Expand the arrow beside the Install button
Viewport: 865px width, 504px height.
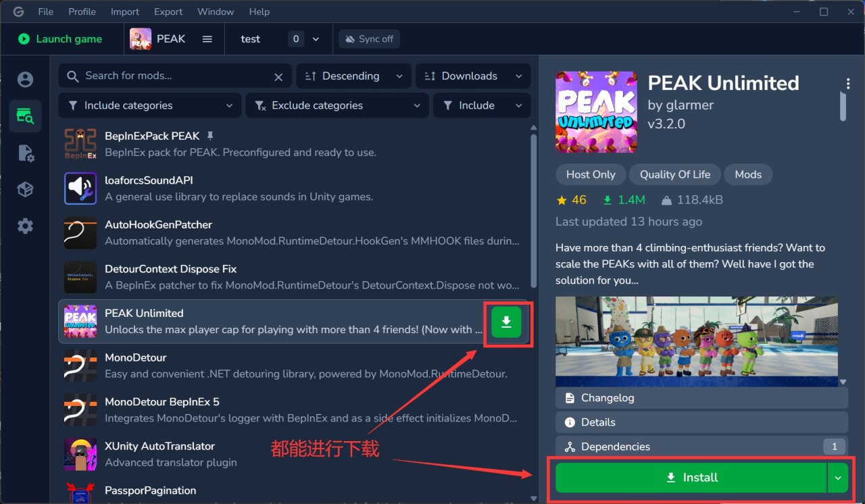pyautogui.click(x=838, y=478)
